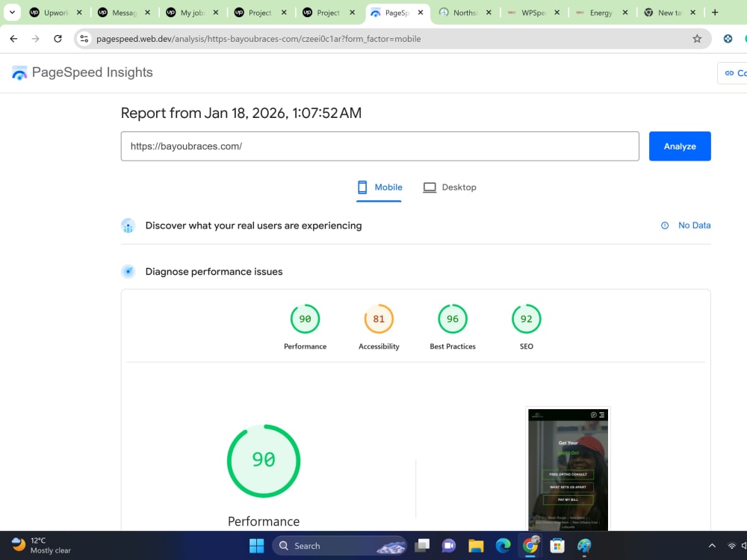Open File Explorer from taskbar
Screen dimensions: 747x560
point(476,546)
